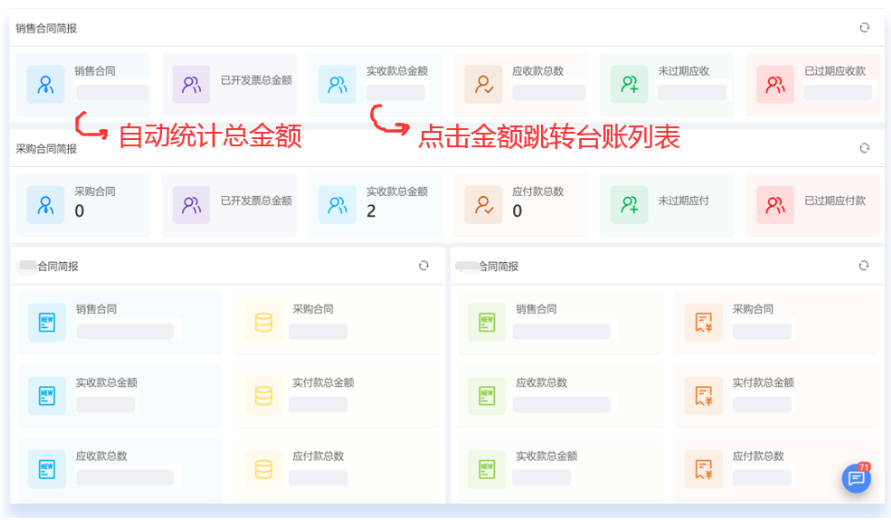Click the 销售合同 amount in 销售合同简报 card
891x523 pixels.
coord(112,92)
